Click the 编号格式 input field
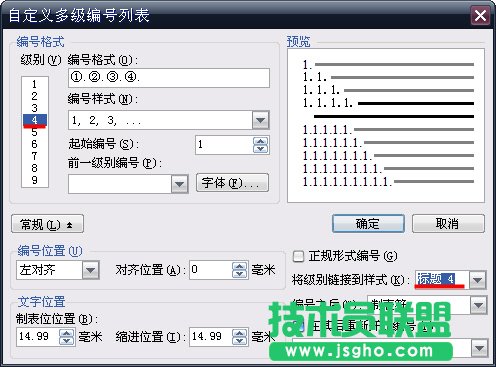Screen dimensions: 496x367 tap(169, 78)
